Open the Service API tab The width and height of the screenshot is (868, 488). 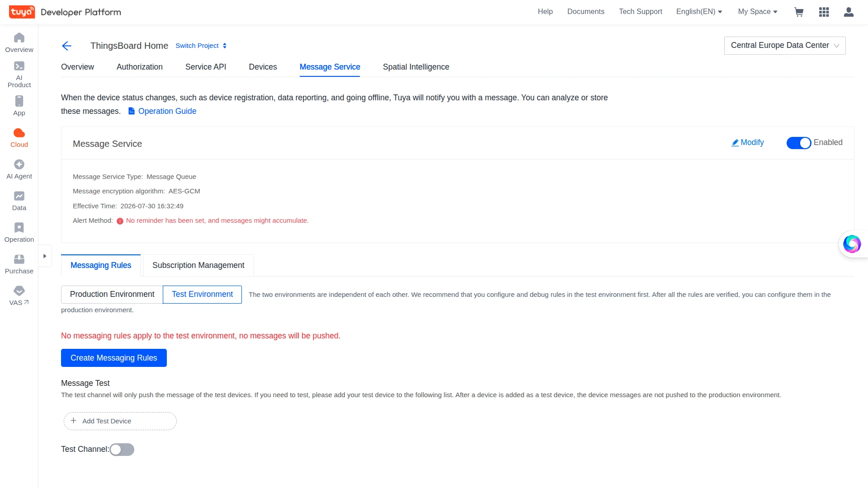206,67
